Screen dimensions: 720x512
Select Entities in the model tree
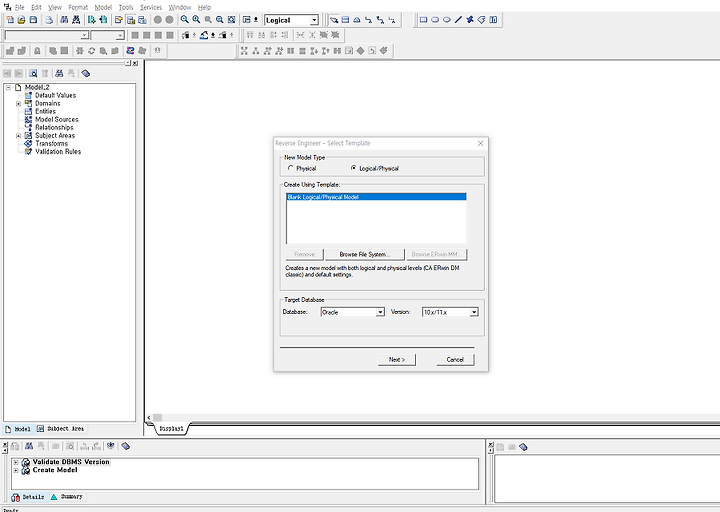point(45,112)
